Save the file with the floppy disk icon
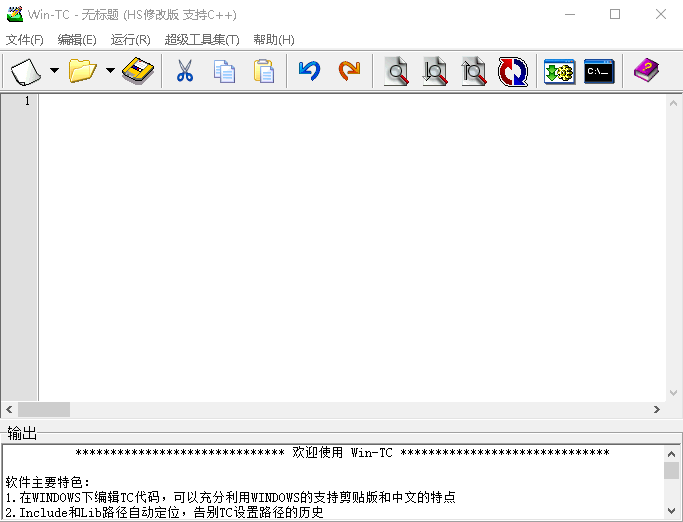 click(x=138, y=71)
